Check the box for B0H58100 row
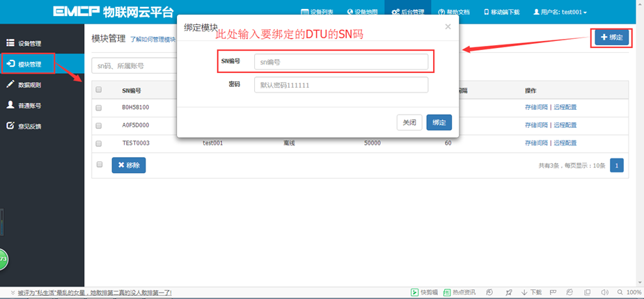 pyautogui.click(x=99, y=108)
